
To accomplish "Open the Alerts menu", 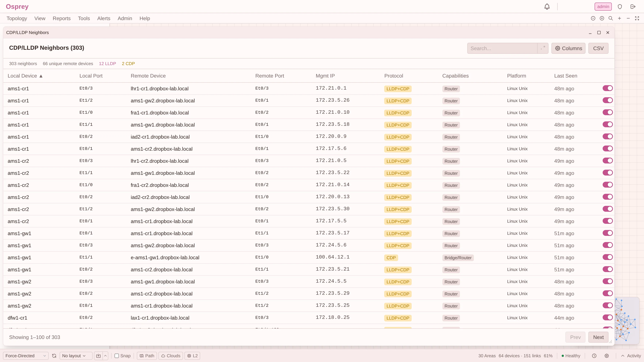I will tap(104, 18).
